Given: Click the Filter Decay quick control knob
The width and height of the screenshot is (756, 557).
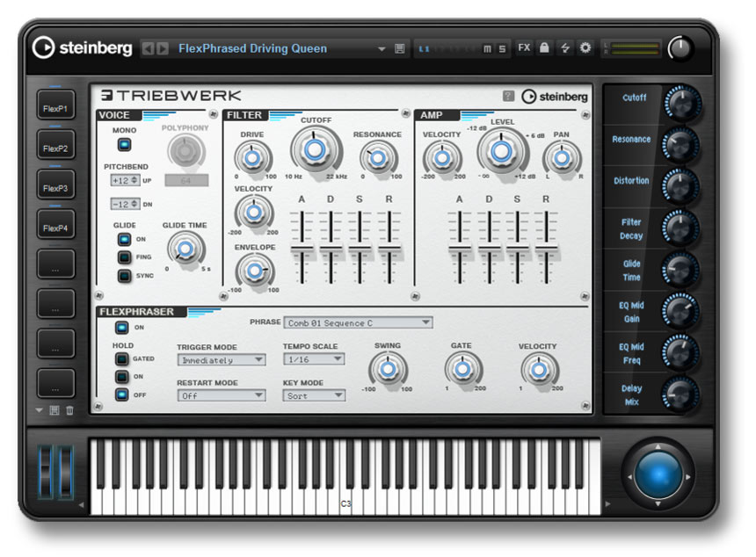Looking at the screenshot, I should [x=680, y=228].
